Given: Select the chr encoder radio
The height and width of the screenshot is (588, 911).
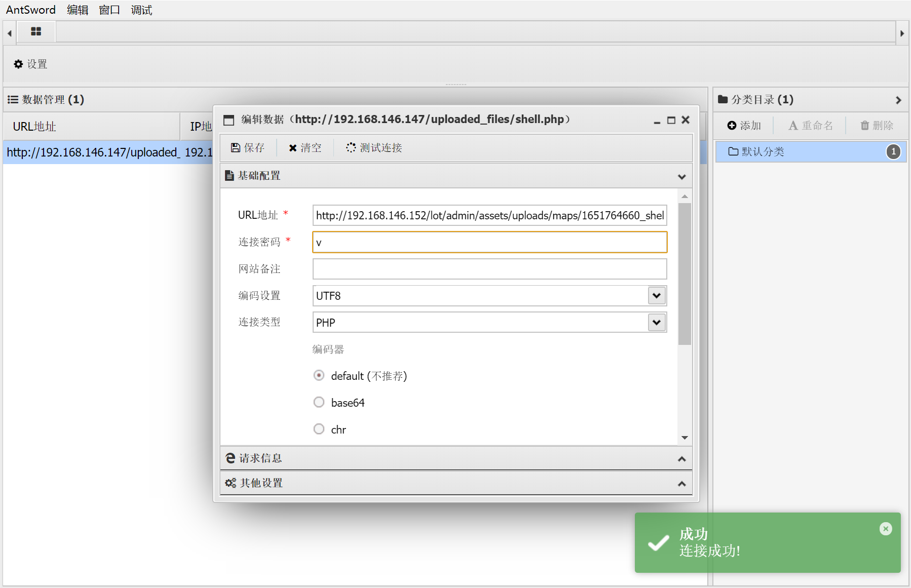Looking at the screenshot, I should [319, 429].
